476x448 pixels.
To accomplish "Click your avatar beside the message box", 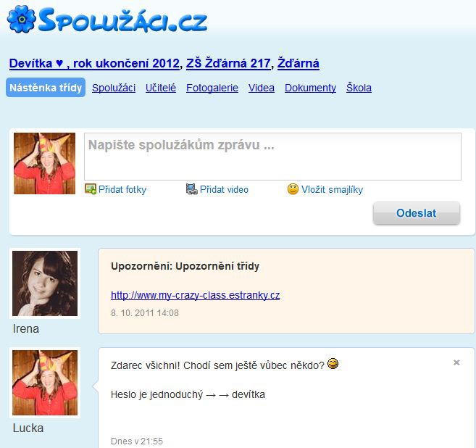I will tap(44, 163).
